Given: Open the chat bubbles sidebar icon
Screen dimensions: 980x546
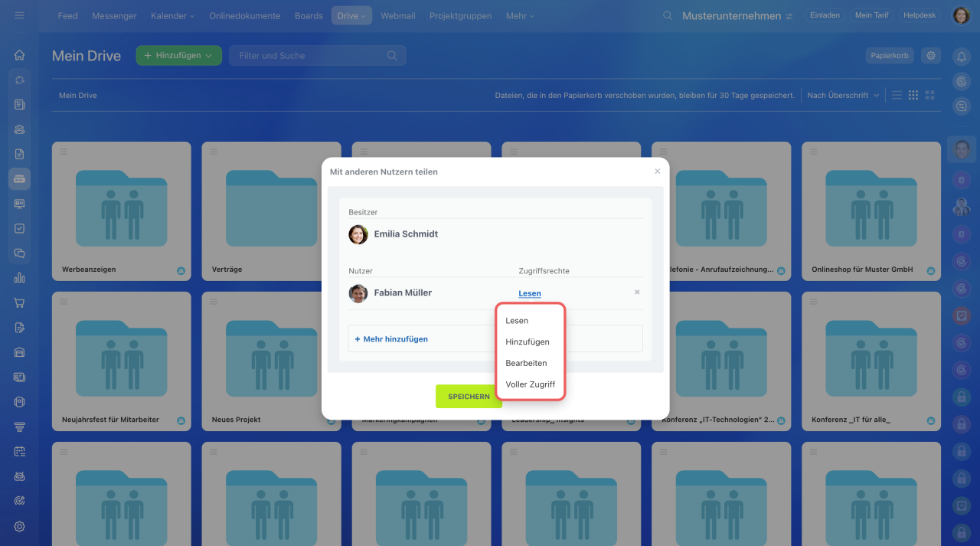Looking at the screenshot, I should [x=19, y=253].
